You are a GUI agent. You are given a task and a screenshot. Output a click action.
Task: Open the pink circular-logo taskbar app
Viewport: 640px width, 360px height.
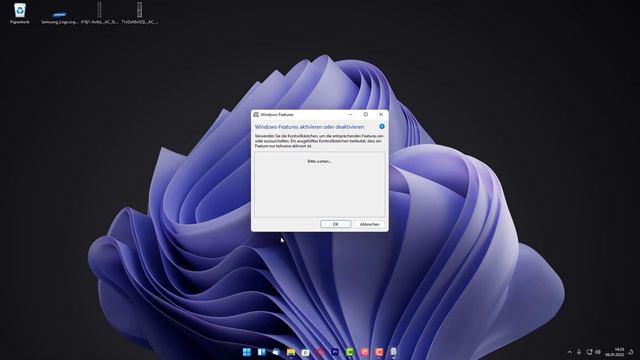coord(364,352)
